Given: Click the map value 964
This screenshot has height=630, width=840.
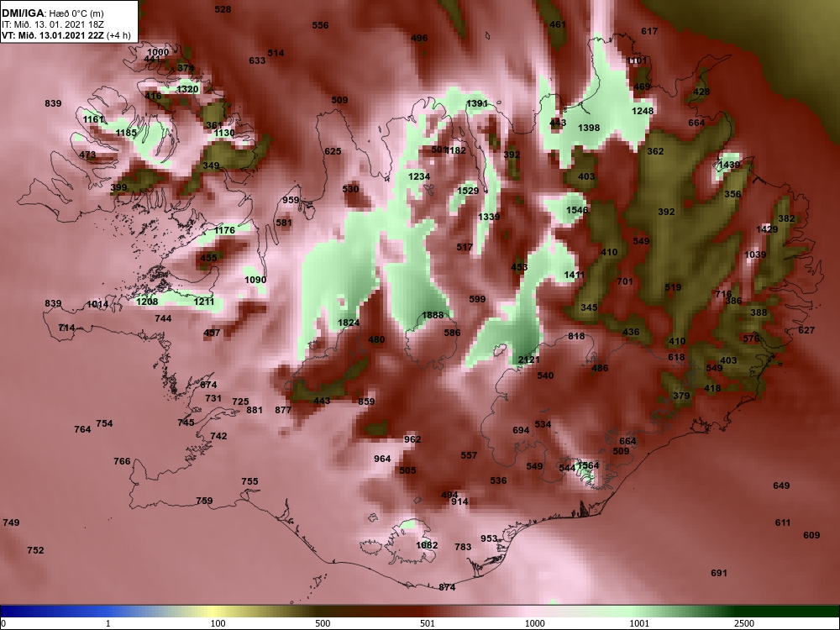Looking at the screenshot, I should click(382, 459).
